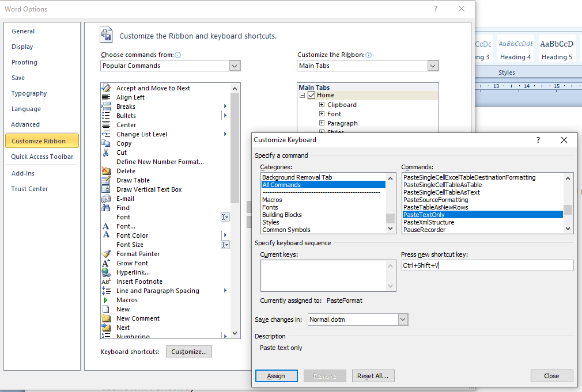Click the Copy command icon

[x=106, y=143]
